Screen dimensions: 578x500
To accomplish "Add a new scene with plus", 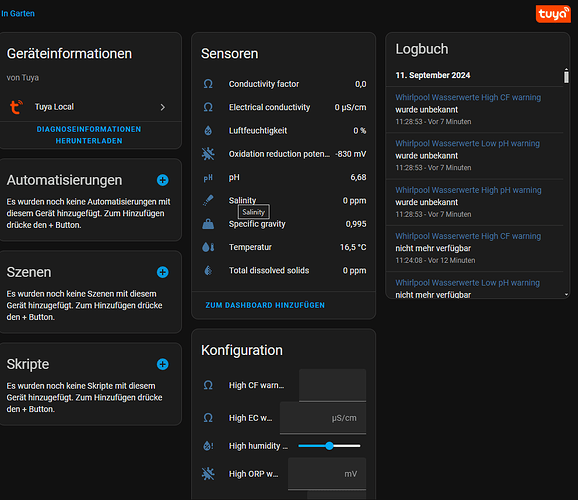I will 163,272.
